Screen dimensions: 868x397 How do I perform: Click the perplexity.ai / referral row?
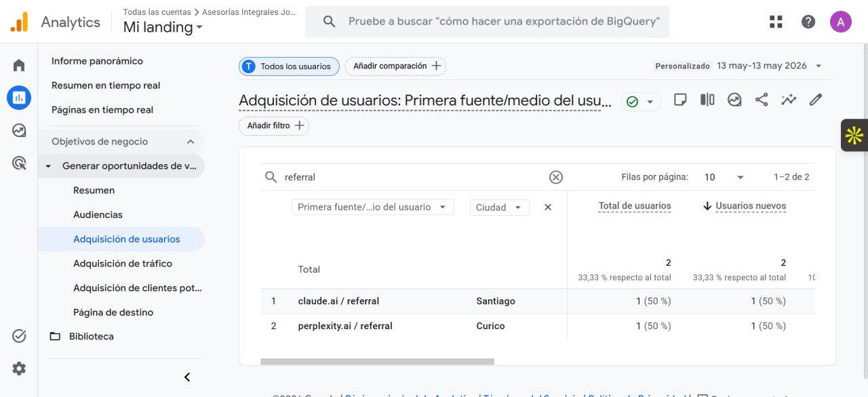point(538,326)
